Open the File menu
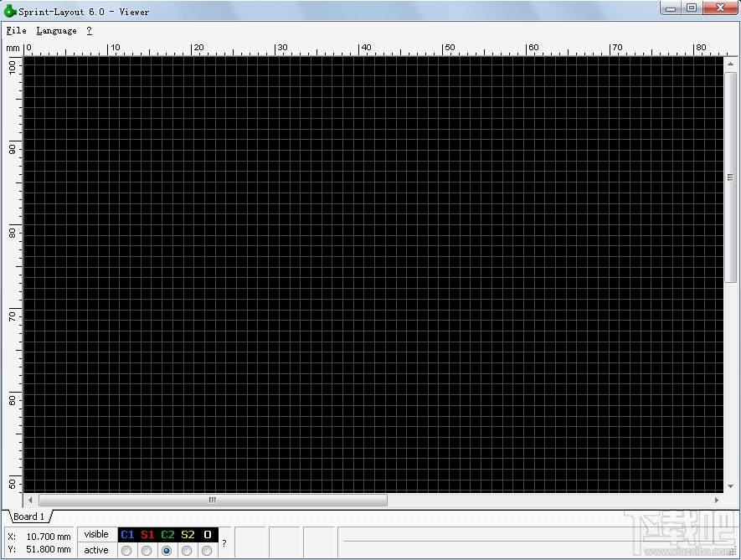 pyautogui.click(x=16, y=30)
